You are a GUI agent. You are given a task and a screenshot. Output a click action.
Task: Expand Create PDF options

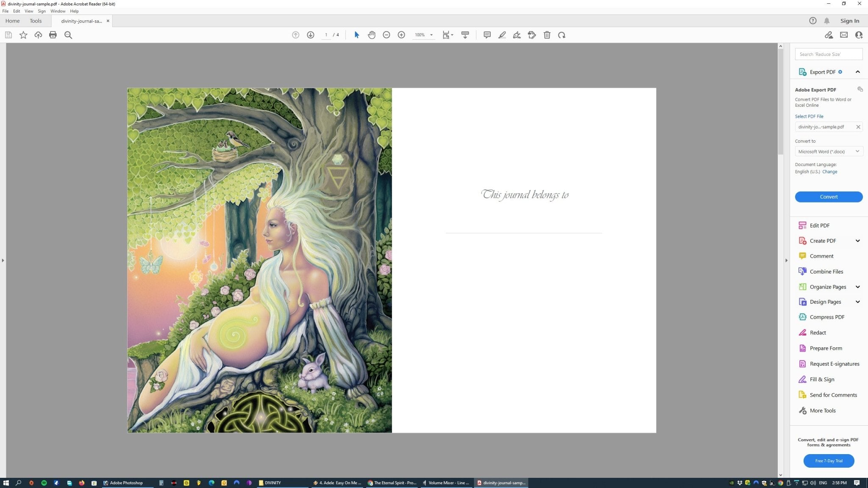tap(857, 241)
